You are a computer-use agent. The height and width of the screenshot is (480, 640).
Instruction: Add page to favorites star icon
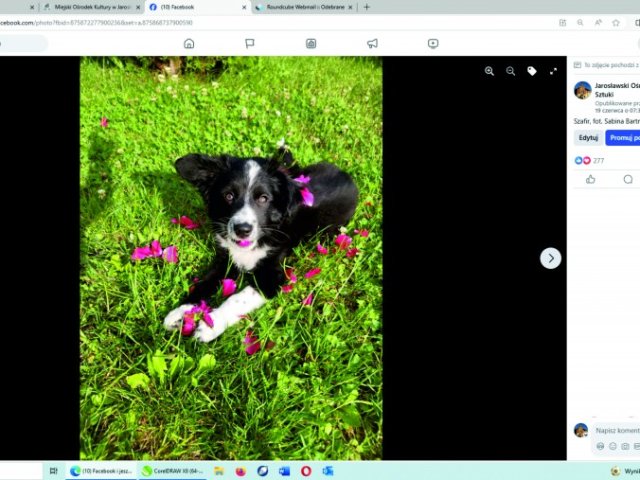point(616,23)
